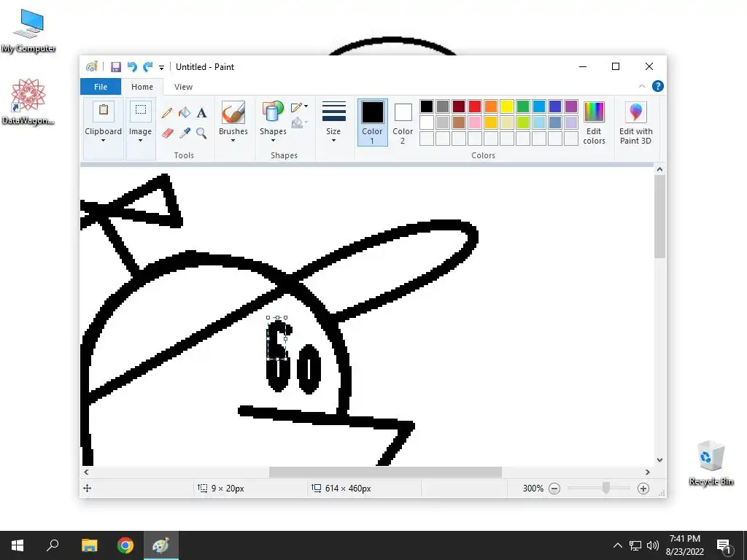
Task: Open the taskbar clock showing 7:41 PM
Action: tap(684, 545)
